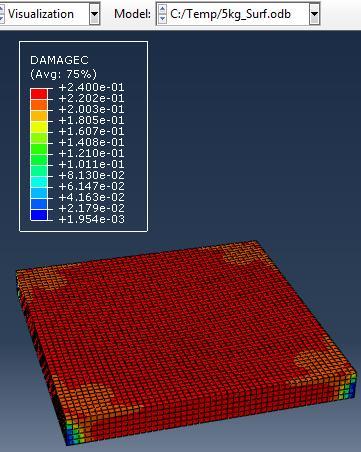Click the Model: label

pos(132,14)
